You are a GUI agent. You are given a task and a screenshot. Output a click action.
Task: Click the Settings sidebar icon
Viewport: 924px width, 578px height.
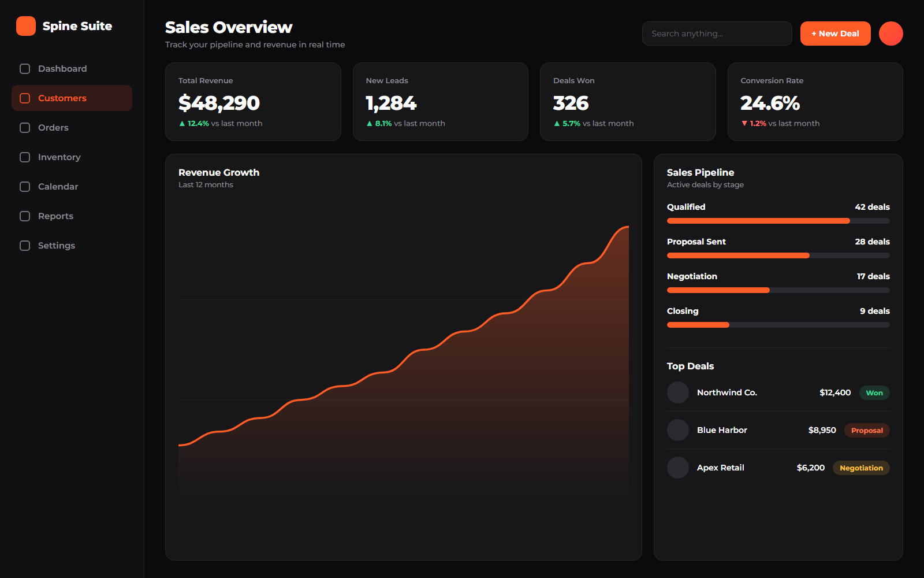[25, 246]
